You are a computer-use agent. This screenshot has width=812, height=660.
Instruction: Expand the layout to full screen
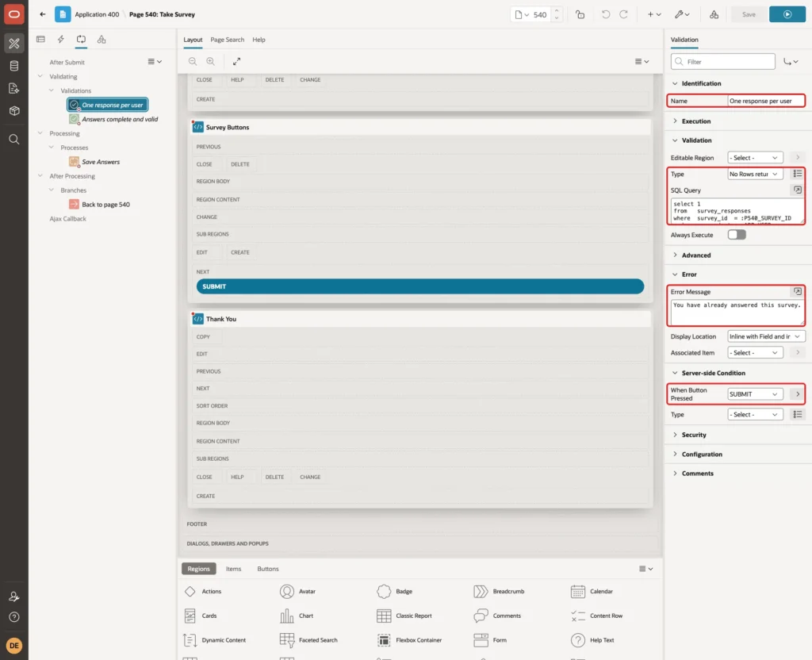click(236, 61)
